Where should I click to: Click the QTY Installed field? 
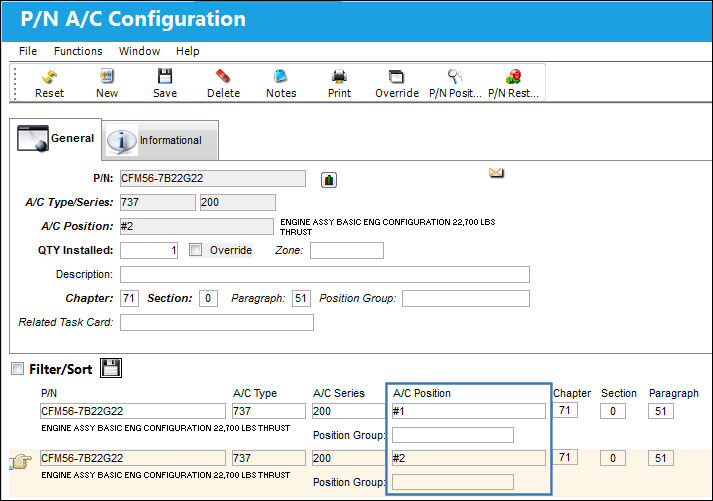tap(149, 250)
